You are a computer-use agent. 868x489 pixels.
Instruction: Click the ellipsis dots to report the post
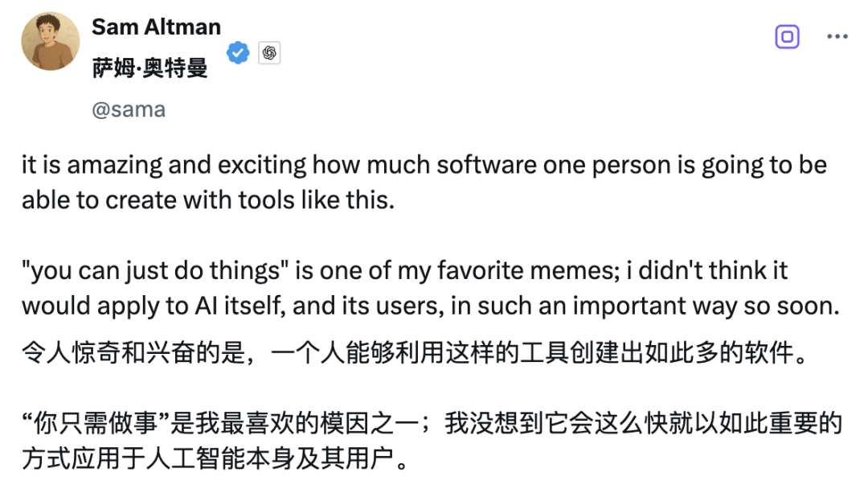[837, 35]
